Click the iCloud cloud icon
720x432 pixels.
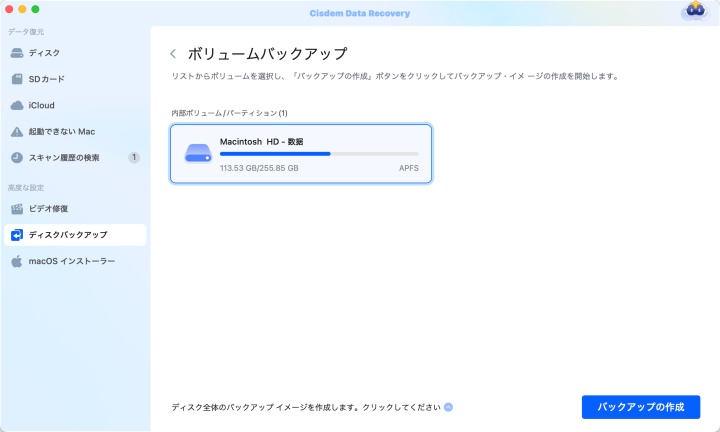[x=17, y=105]
